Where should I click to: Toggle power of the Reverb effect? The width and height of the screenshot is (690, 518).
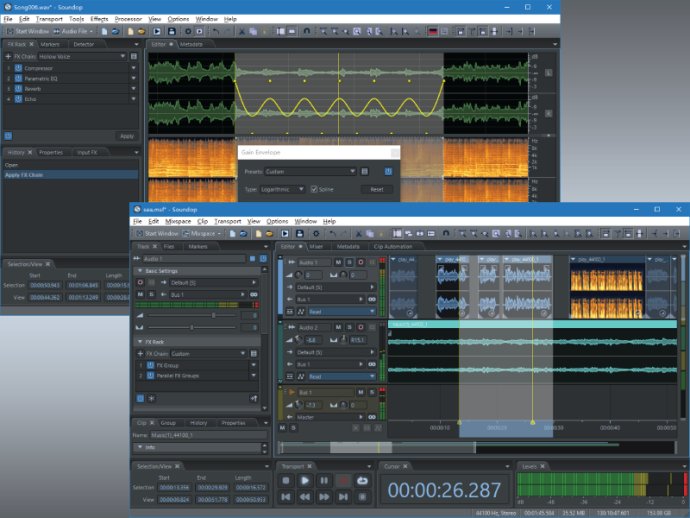18,88
